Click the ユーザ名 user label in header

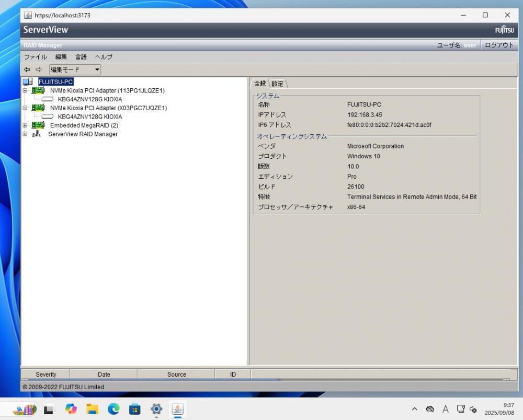click(x=457, y=45)
